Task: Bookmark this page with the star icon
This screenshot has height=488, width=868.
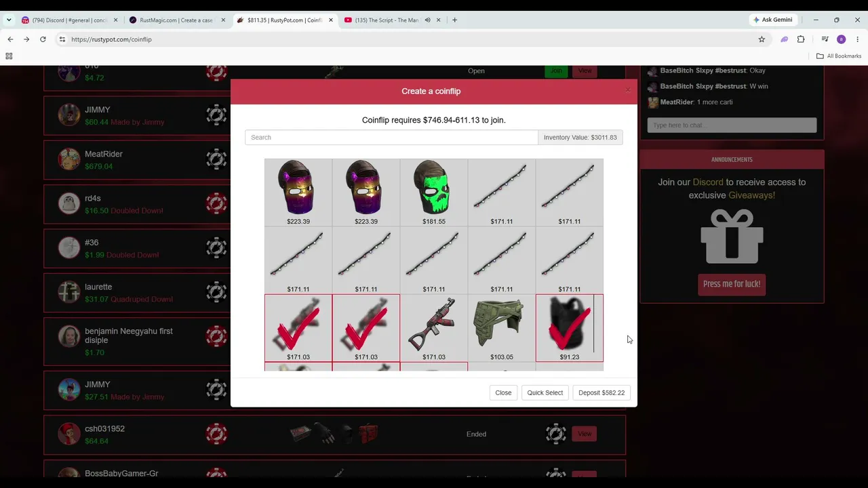Action: coord(762,39)
